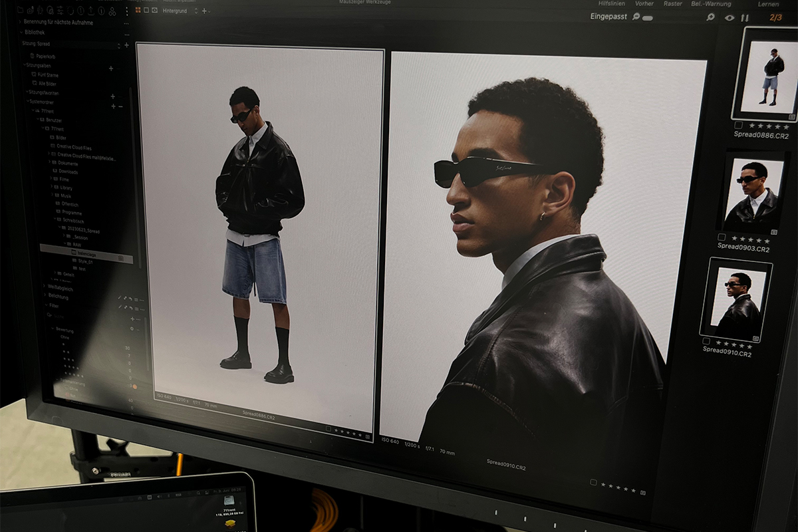798x532 pixels.
Task: Toggle the eye proofing icon above thumbnails
Action: coord(730,18)
